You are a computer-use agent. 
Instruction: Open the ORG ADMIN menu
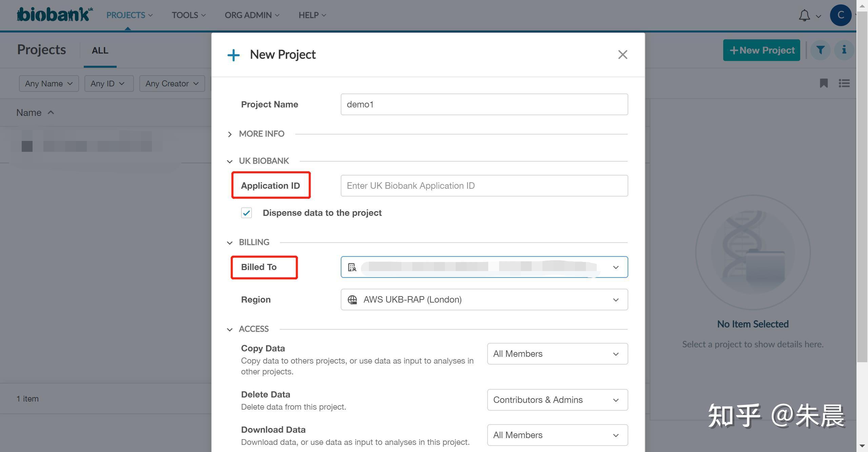252,15
